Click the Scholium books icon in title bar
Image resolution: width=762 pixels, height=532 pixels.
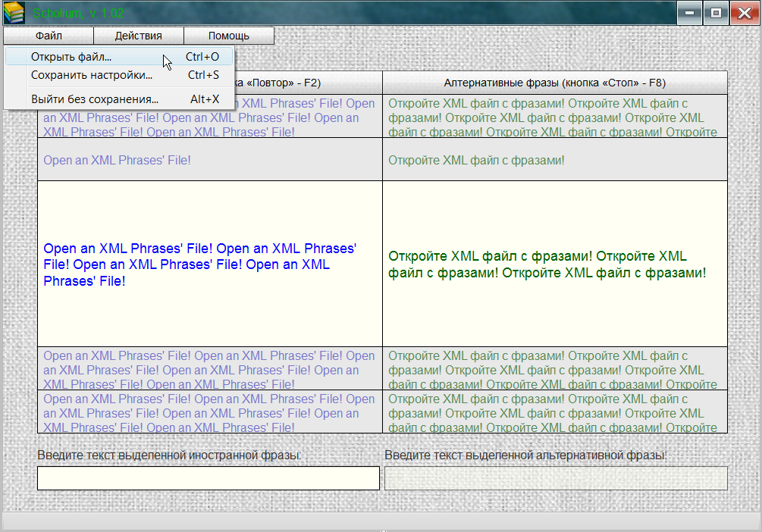[x=14, y=13]
